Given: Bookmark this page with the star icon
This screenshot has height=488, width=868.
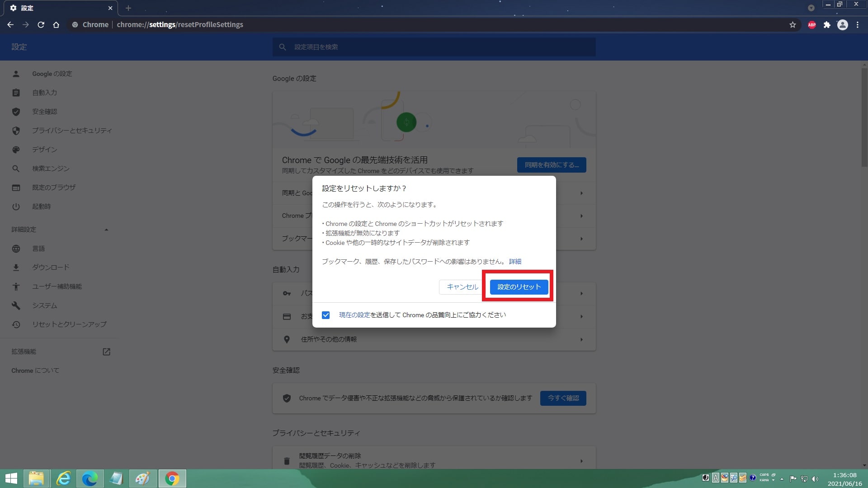Looking at the screenshot, I should [793, 25].
